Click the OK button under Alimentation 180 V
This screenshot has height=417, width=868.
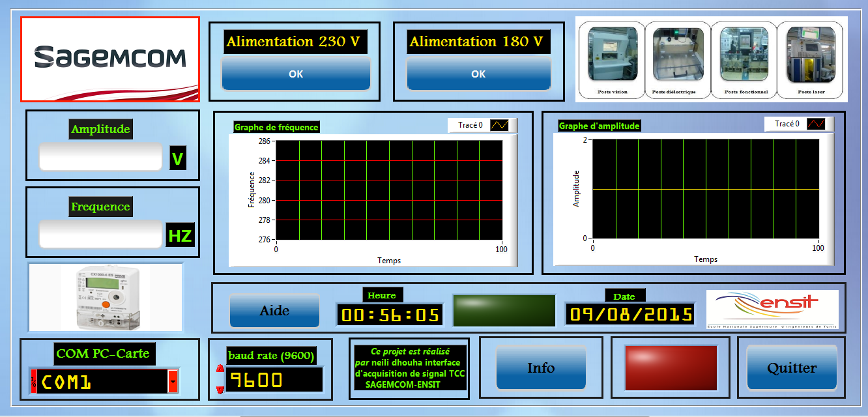479,74
